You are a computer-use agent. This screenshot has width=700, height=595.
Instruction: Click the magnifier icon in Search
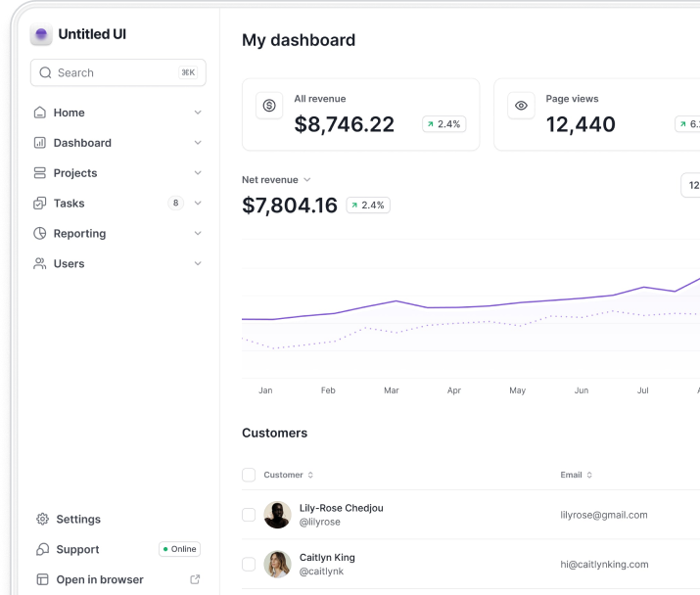click(45, 72)
